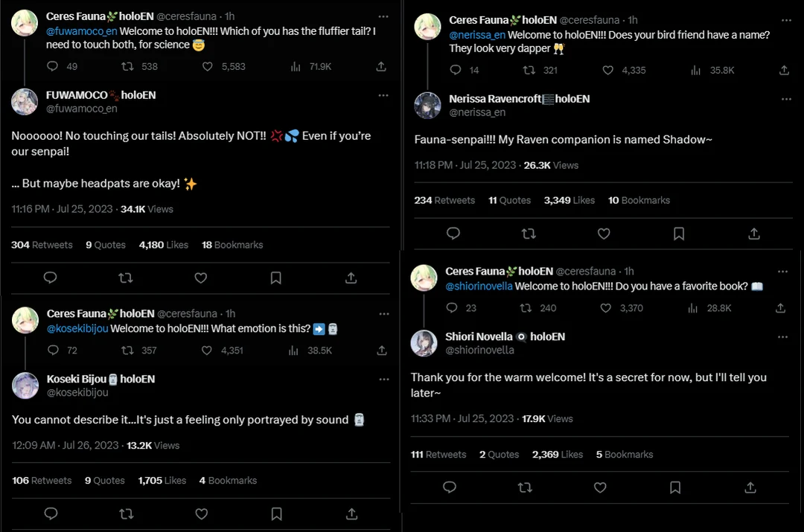Open the 9 Quotes on Bijou's tweet
Viewport: 804px width, 532px height.
point(104,481)
